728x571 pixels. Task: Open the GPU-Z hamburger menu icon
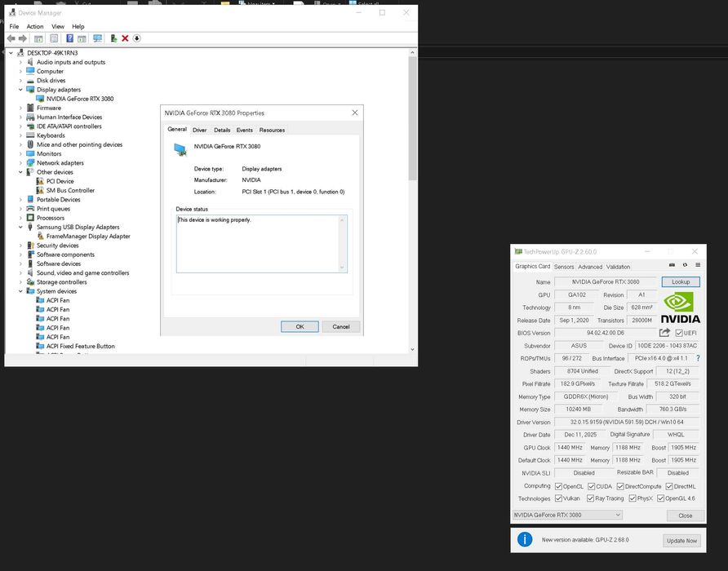[x=698, y=265]
